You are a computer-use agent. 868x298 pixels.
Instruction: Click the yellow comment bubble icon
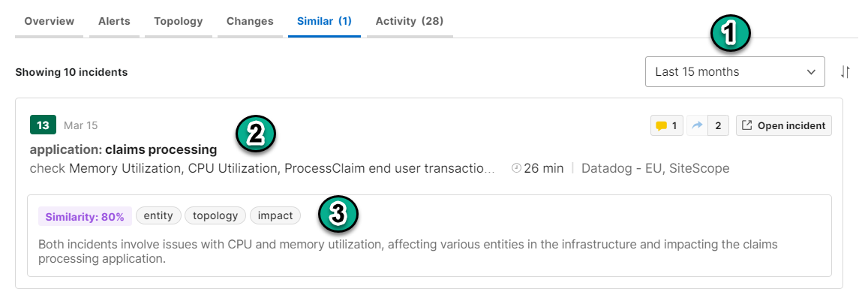pyautogui.click(x=661, y=126)
